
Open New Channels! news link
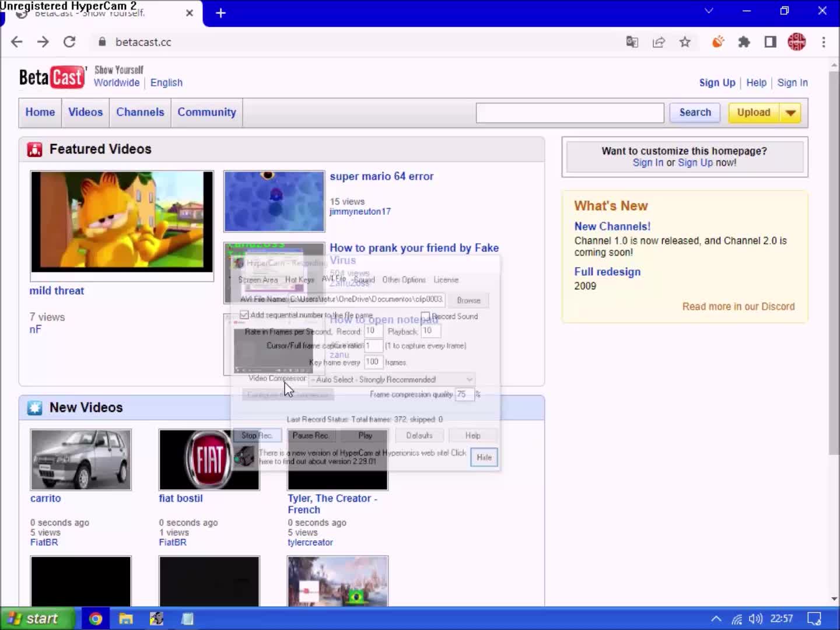(612, 226)
